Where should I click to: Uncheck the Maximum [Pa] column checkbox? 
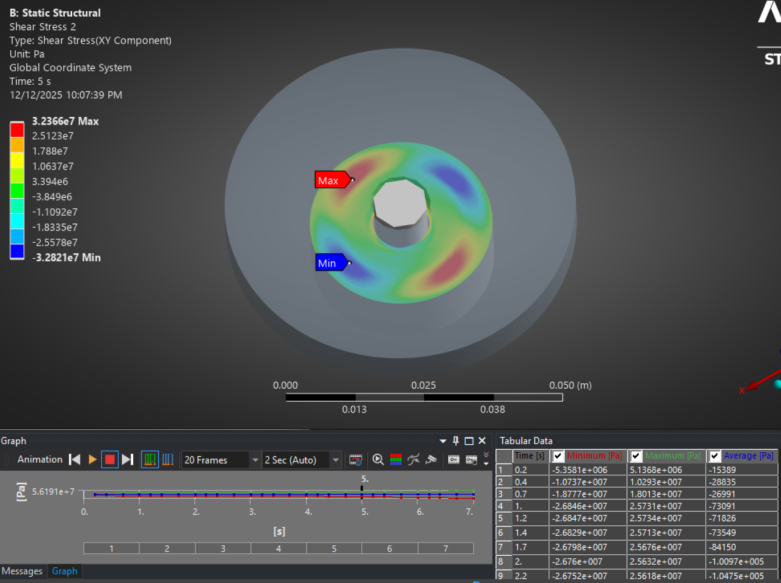636,456
